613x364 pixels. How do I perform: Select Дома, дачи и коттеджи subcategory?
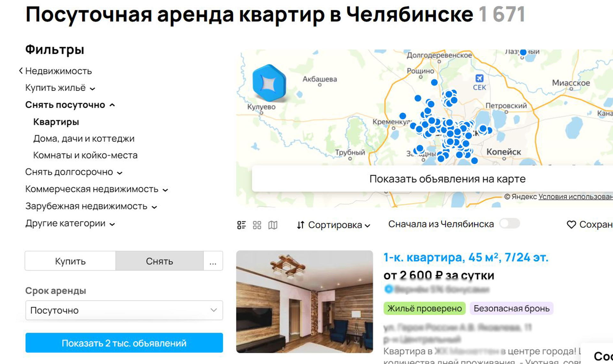(84, 138)
